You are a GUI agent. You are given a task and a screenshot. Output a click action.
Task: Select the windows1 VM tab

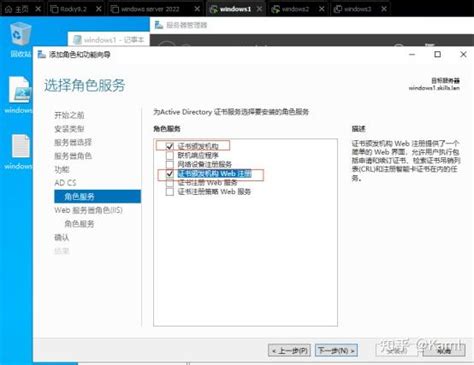tap(236, 9)
